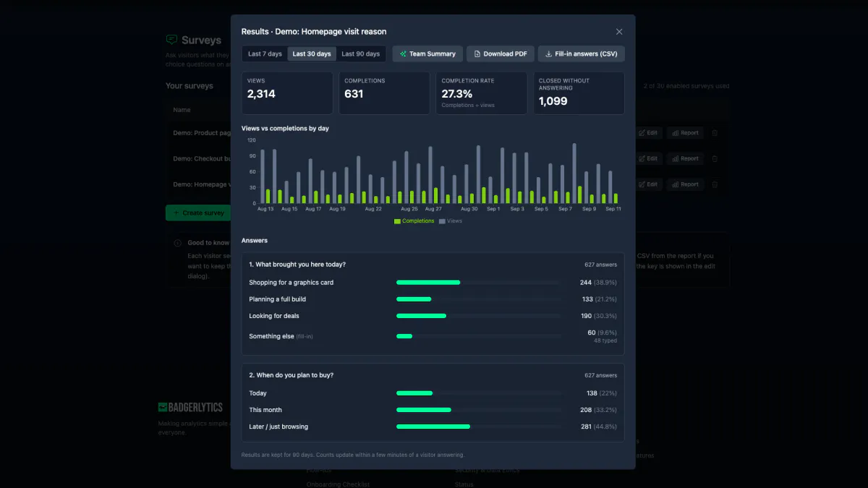Click the 'Looking for deals' answer label
The image size is (868, 488).
pyautogui.click(x=274, y=316)
